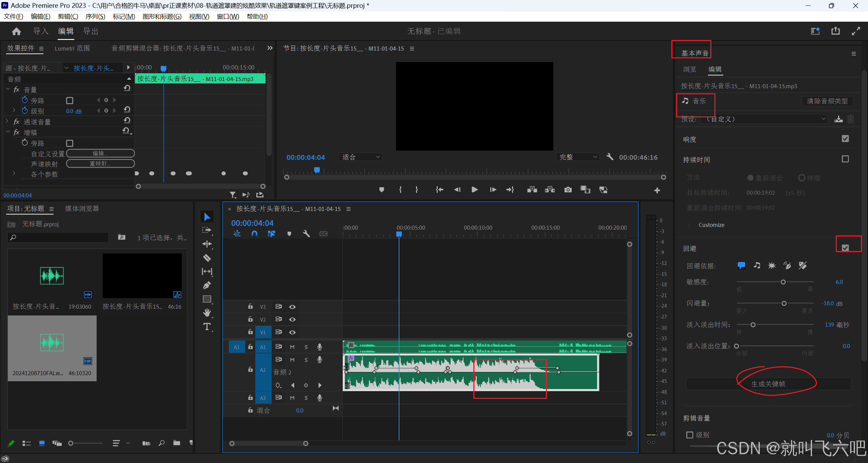Screen dimensions: 868x463
Task: Click the Export Frame camera icon
Action: pyautogui.click(x=568, y=190)
